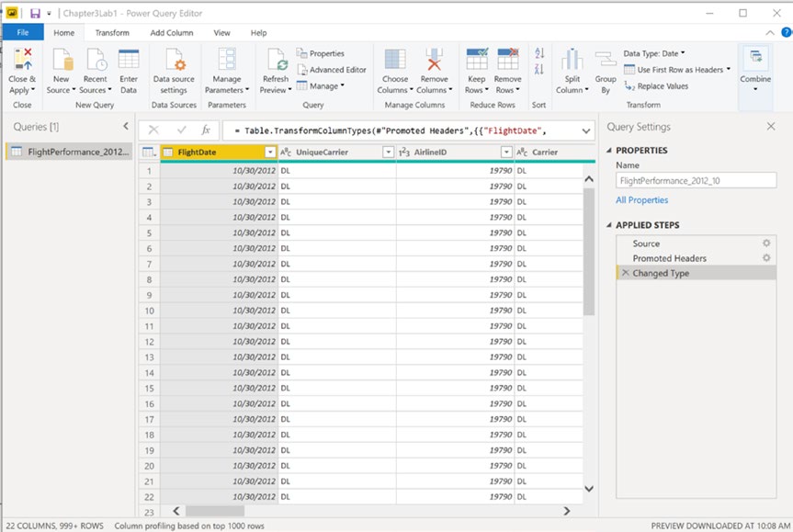Viewport: 793px width, 532px height.
Task: Select row number 10 in the grid
Action: [149, 311]
